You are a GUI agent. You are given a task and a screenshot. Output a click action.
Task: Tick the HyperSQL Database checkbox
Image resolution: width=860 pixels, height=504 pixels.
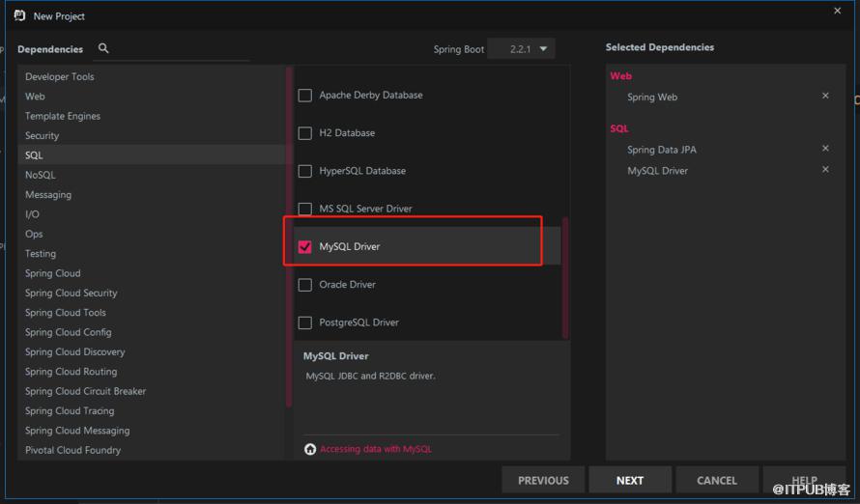pos(305,171)
